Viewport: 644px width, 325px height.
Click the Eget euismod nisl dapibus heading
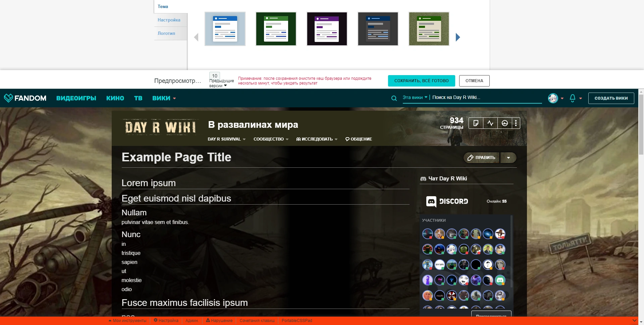176,199
